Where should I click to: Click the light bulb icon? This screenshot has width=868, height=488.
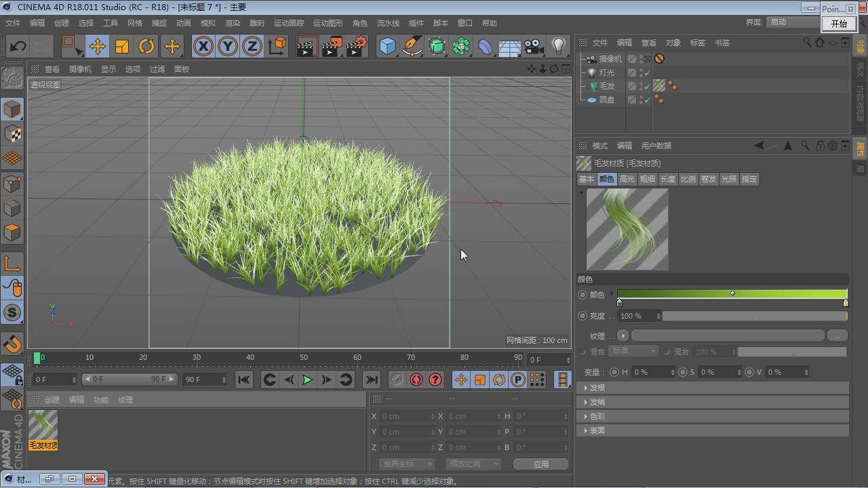tap(559, 46)
